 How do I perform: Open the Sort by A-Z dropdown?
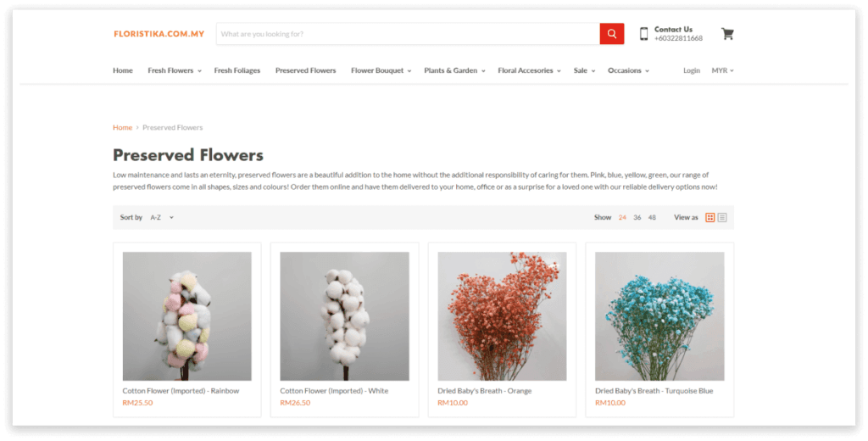pyautogui.click(x=162, y=218)
